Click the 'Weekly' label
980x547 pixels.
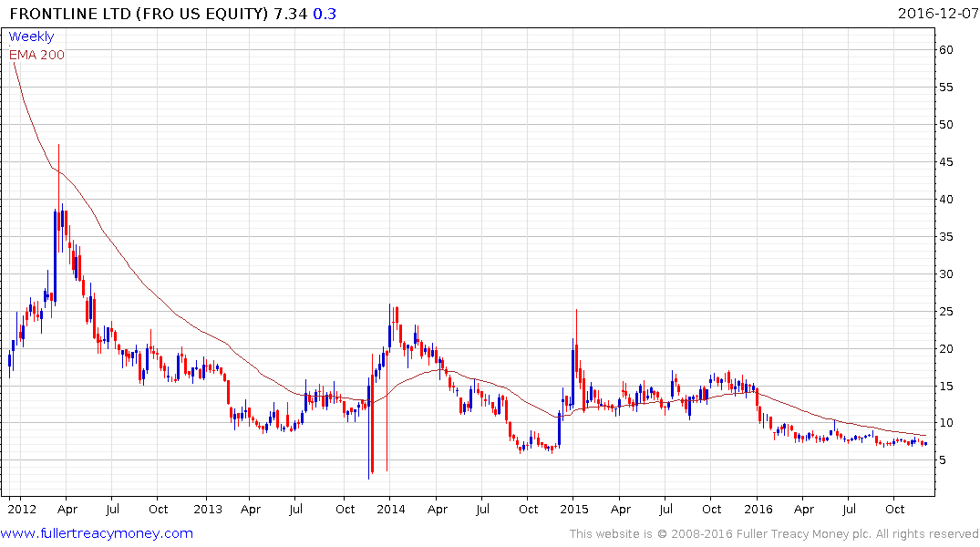point(31,36)
